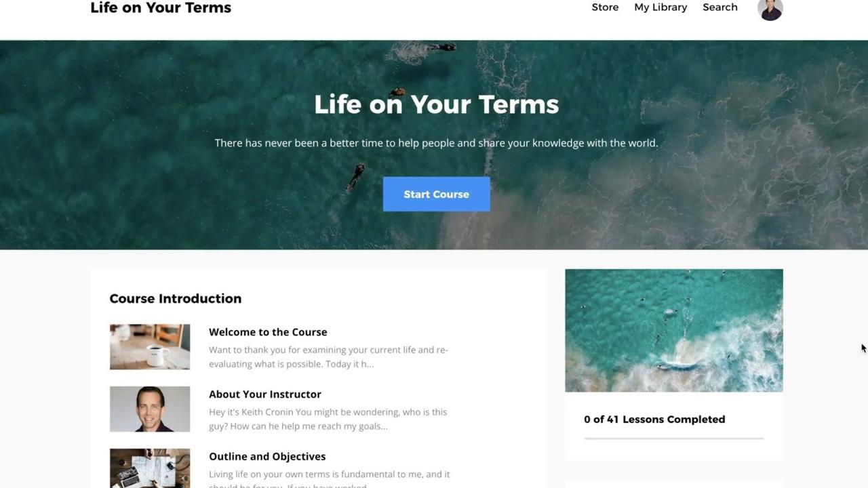Click the Welcome lesson description text
Image resolution: width=868 pixels, height=488 pixels.
click(328, 357)
